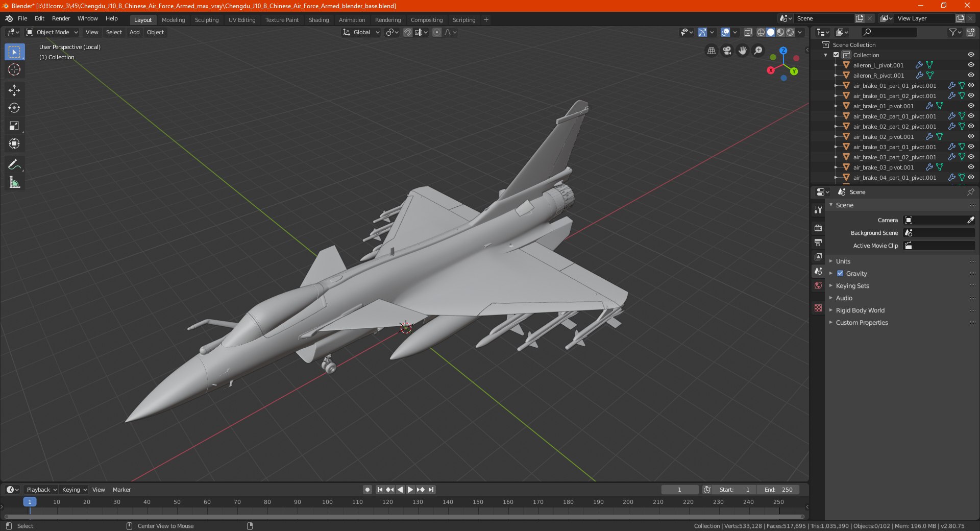
Task: Toggle viewport overlays display
Action: tap(725, 32)
